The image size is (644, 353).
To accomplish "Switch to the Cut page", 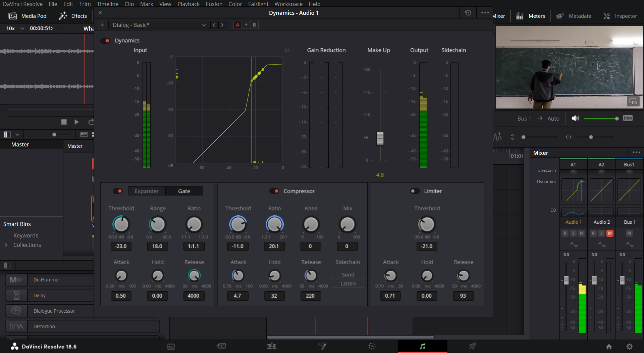I will pos(221,346).
